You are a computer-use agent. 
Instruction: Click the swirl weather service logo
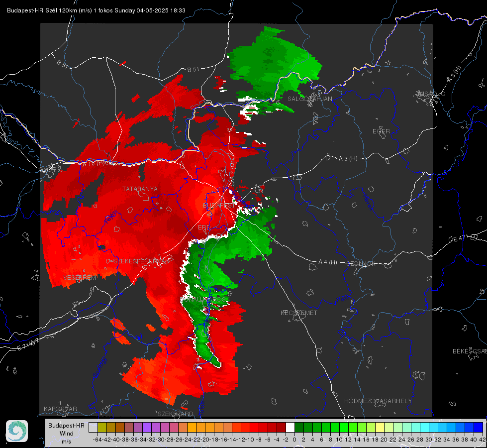[x=17, y=431]
